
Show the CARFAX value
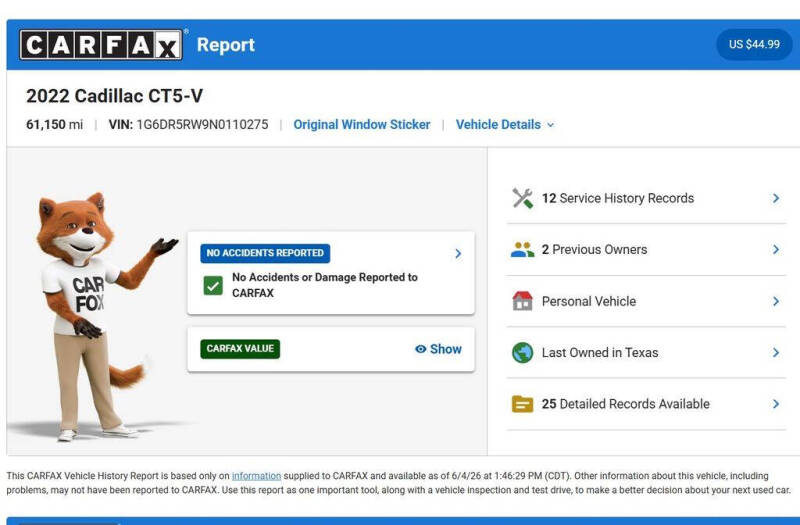(438, 349)
